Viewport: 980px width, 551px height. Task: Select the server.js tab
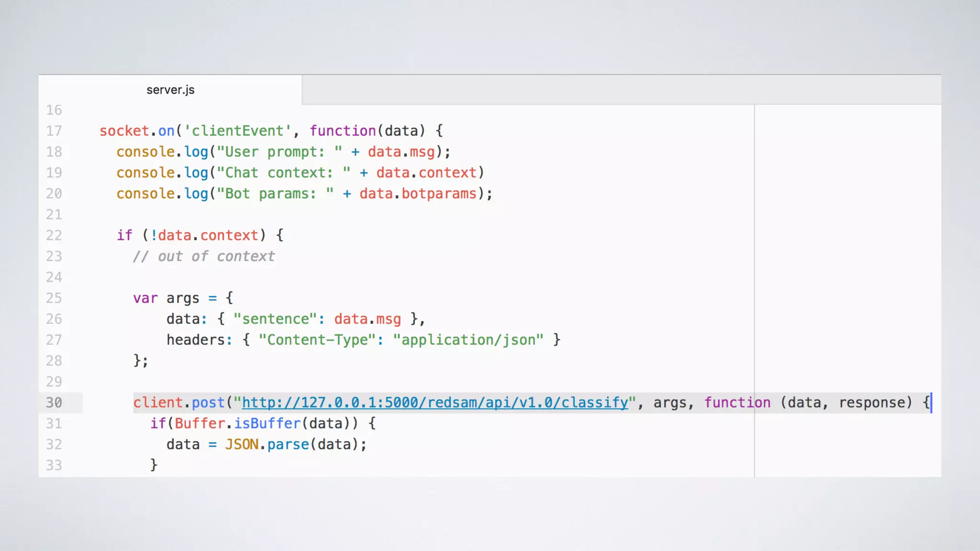(x=170, y=90)
